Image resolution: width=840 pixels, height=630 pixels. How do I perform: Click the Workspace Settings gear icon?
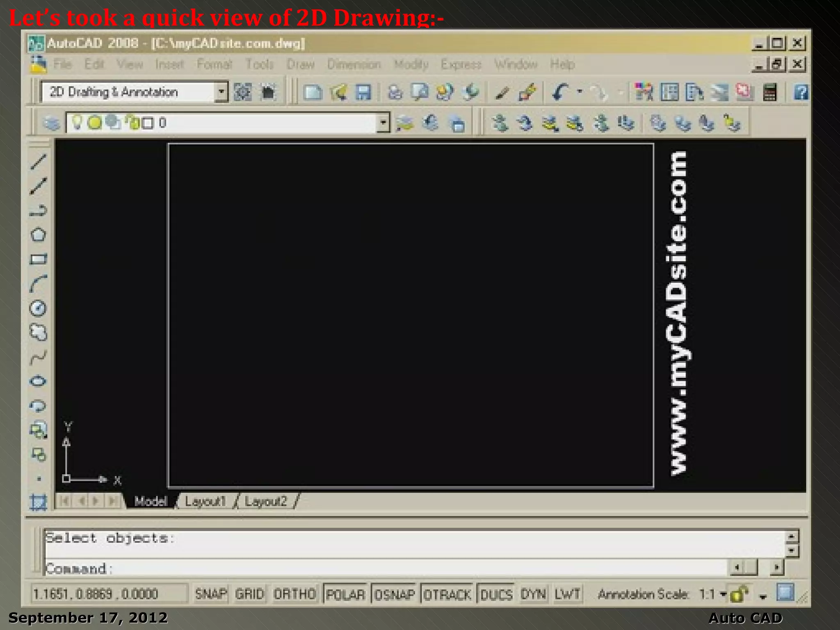tap(243, 92)
